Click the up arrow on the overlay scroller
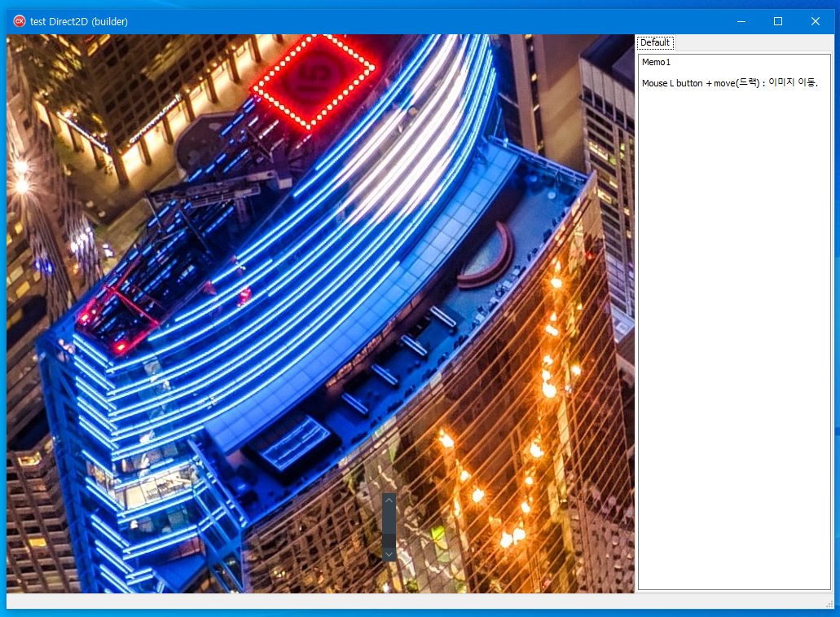 pyautogui.click(x=389, y=500)
